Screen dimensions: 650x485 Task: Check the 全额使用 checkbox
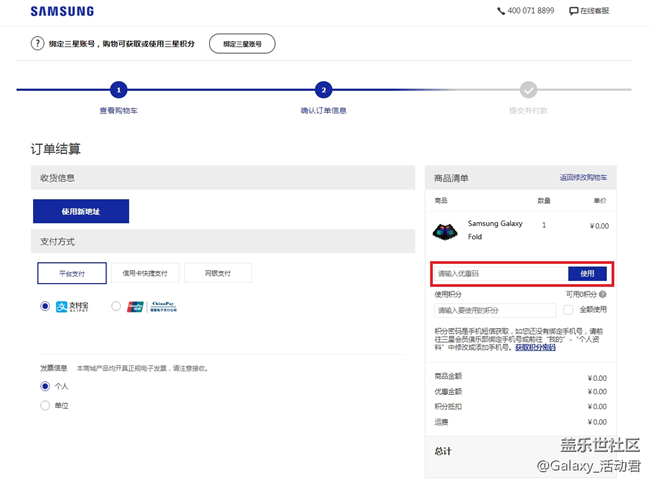point(568,310)
